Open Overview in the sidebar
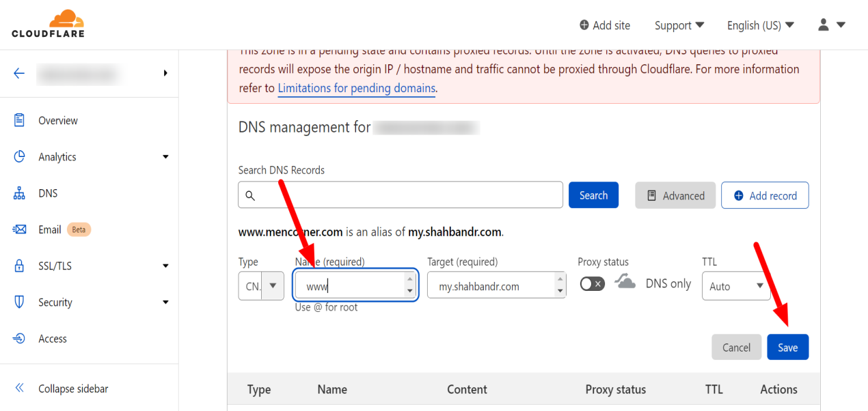Screen dimensions: 868x411 pyautogui.click(x=58, y=120)
